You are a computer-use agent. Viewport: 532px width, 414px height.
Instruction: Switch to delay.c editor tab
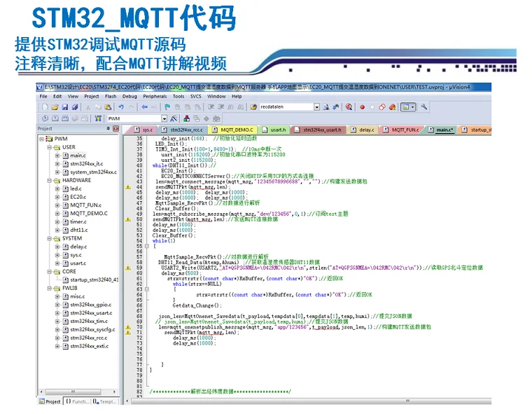(363, 130)
